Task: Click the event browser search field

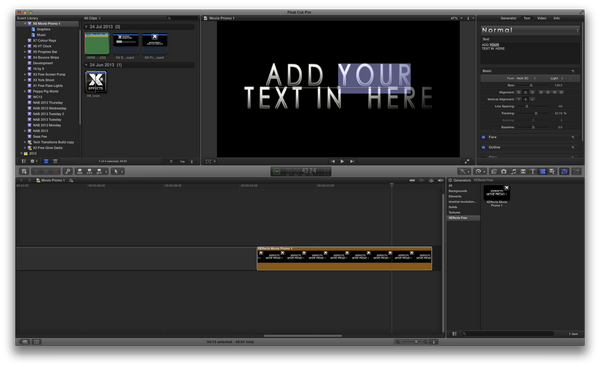Action: (x=182, y=18)
